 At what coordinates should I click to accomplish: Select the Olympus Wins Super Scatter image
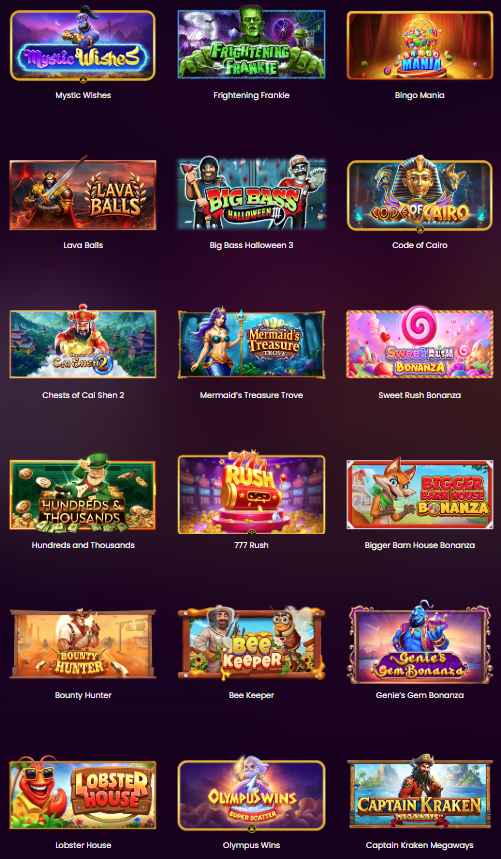(251, 794)
